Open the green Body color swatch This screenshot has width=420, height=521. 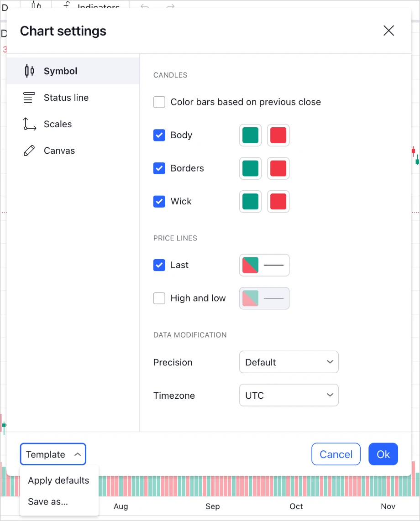click(250, 135)
